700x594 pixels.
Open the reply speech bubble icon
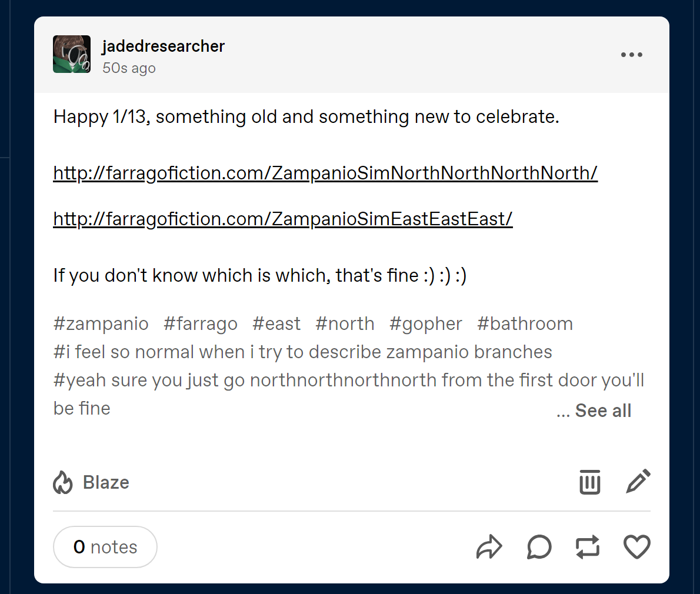point(539,547)
